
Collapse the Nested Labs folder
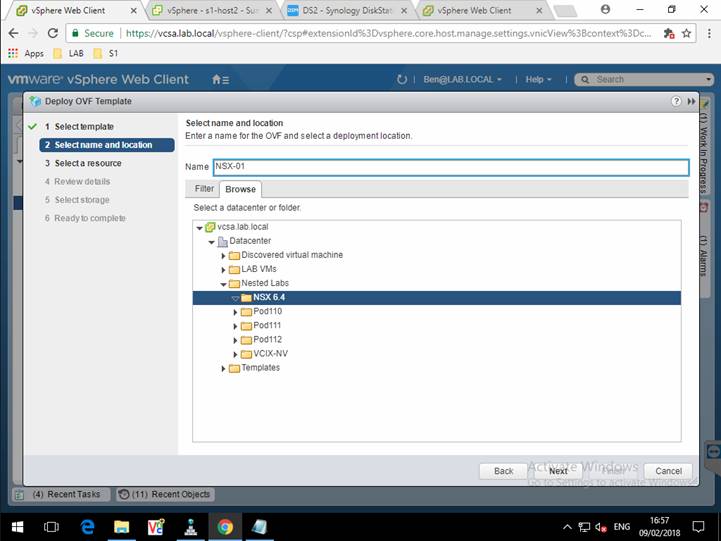point(223,284)
